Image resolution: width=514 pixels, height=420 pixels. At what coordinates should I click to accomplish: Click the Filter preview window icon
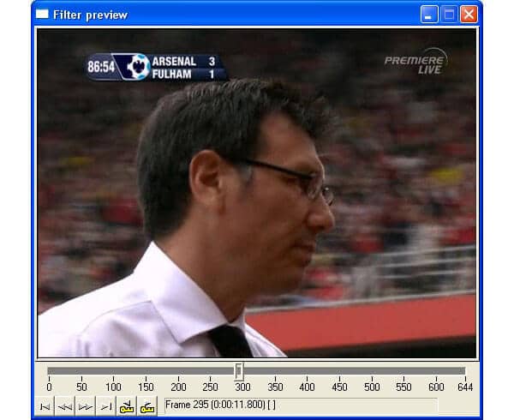click(x=42, y=15)
